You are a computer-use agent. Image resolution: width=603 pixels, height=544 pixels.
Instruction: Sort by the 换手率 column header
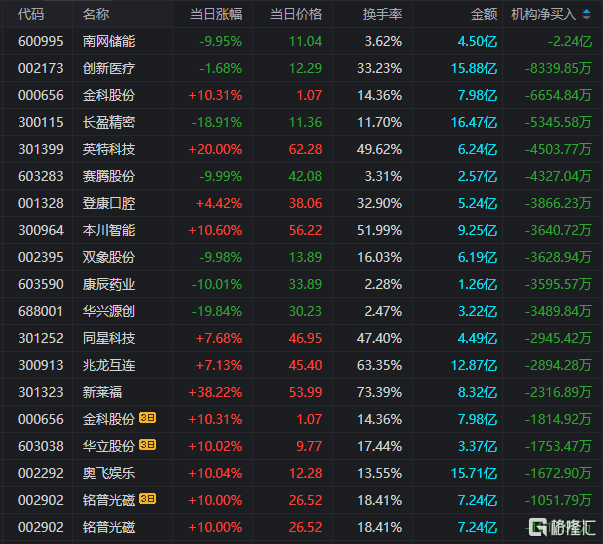pyautogui.click(x=382, y=14)
